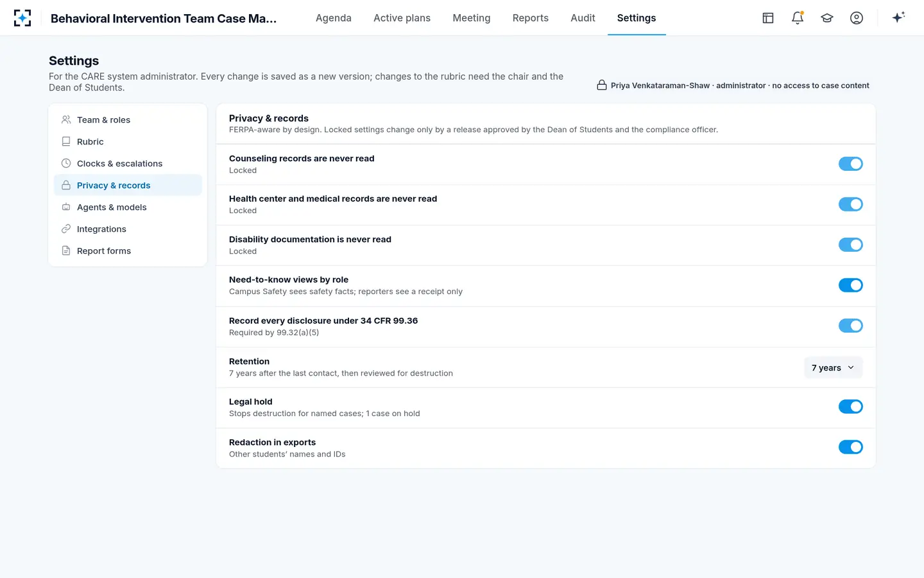Toggle Record every disclosure under 34 CFR

click(x=850, y=326)
